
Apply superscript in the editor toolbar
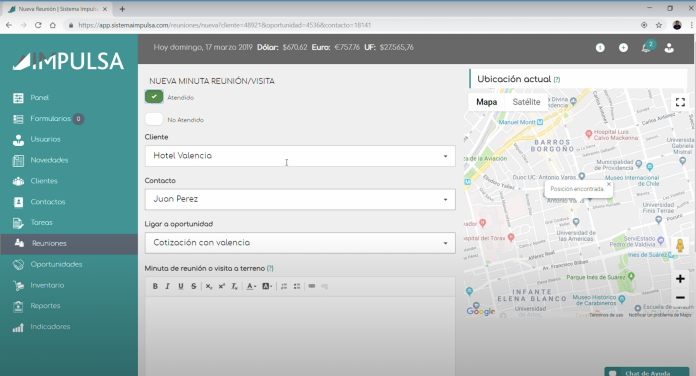click(x=221, y=286)
